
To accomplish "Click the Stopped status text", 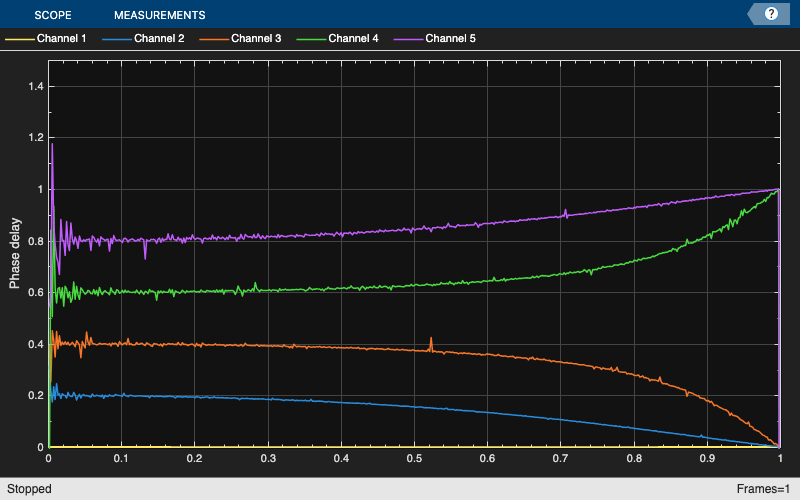I will click(29, 489).
